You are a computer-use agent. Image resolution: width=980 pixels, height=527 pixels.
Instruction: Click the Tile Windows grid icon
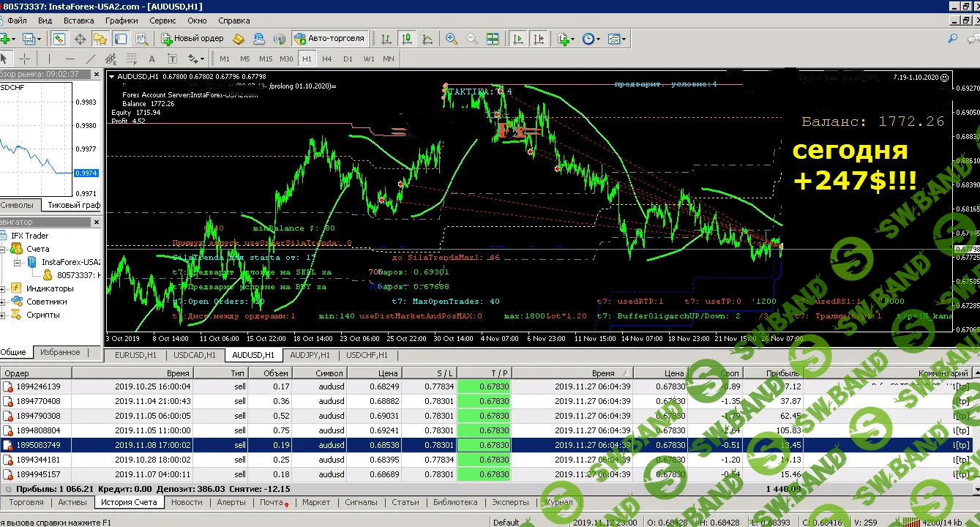[493, 39]
